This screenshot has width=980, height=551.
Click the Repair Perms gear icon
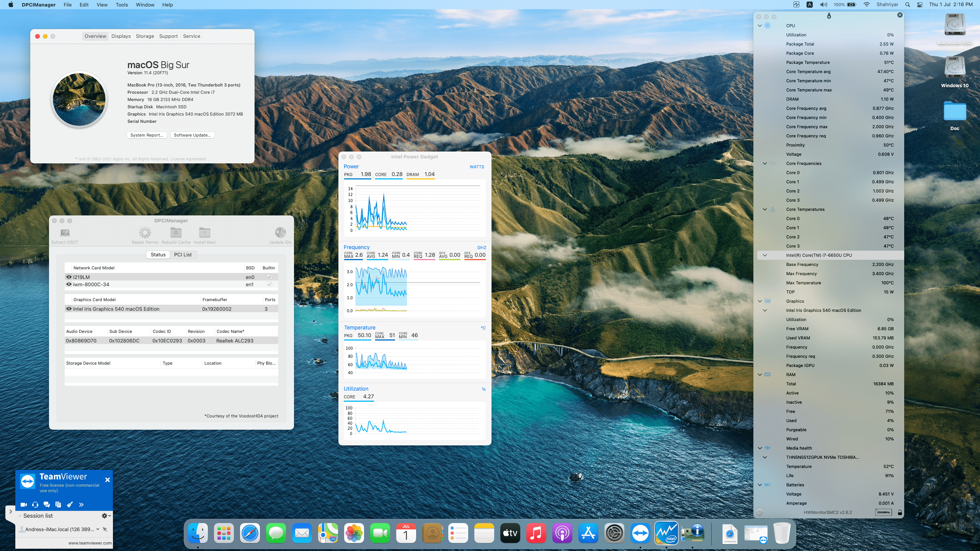click(145, 232)
